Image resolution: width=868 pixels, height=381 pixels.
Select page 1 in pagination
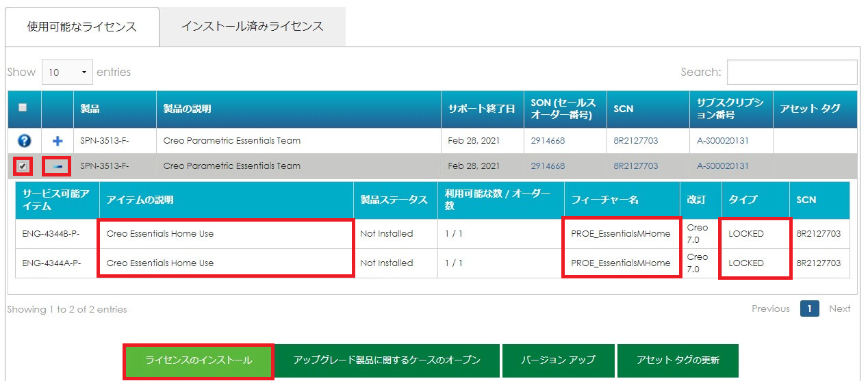pos(809,308)
